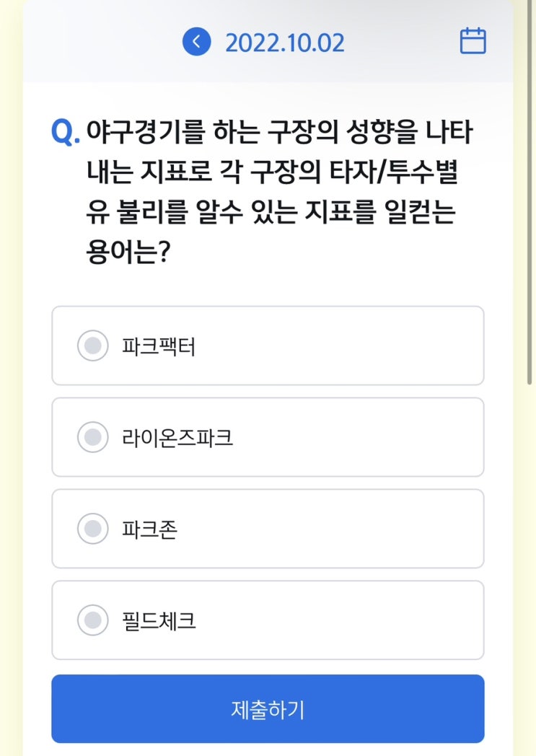Select the 라이온즈파크 radio button

click(92, 438)
